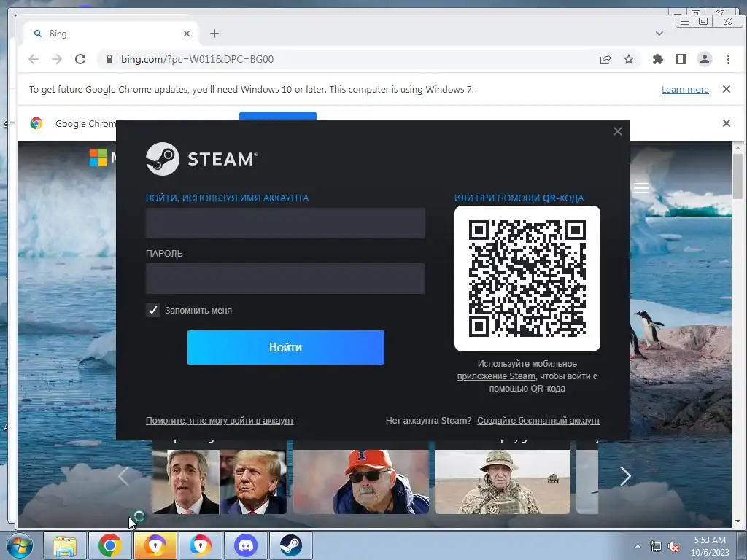The image size is (747, 560).
Task: Open Chrome profile avatar menu
Action: coord(705,59)
